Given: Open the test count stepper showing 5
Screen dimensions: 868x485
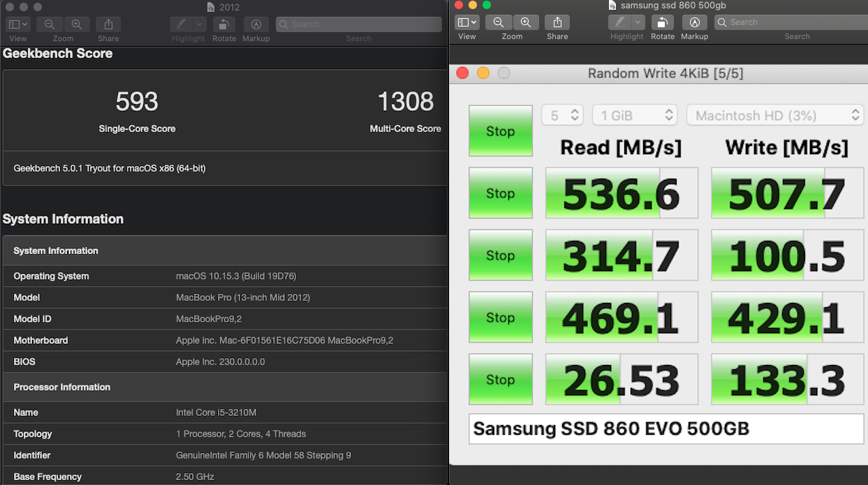Looking at the screenshot, I should coord(563,115).
